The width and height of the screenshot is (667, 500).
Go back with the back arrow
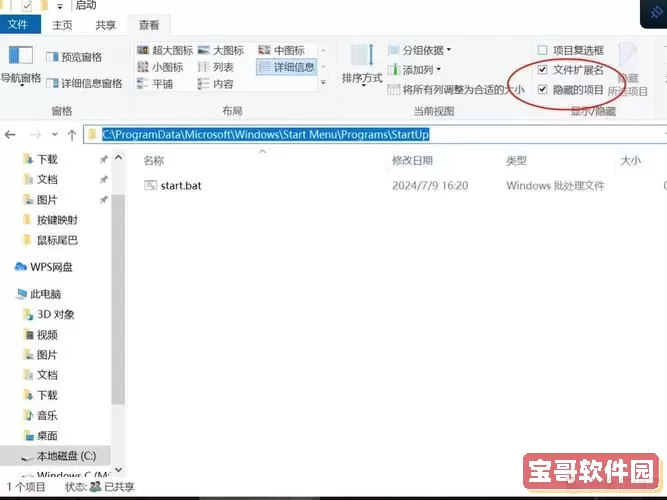(x=10, y=135)
